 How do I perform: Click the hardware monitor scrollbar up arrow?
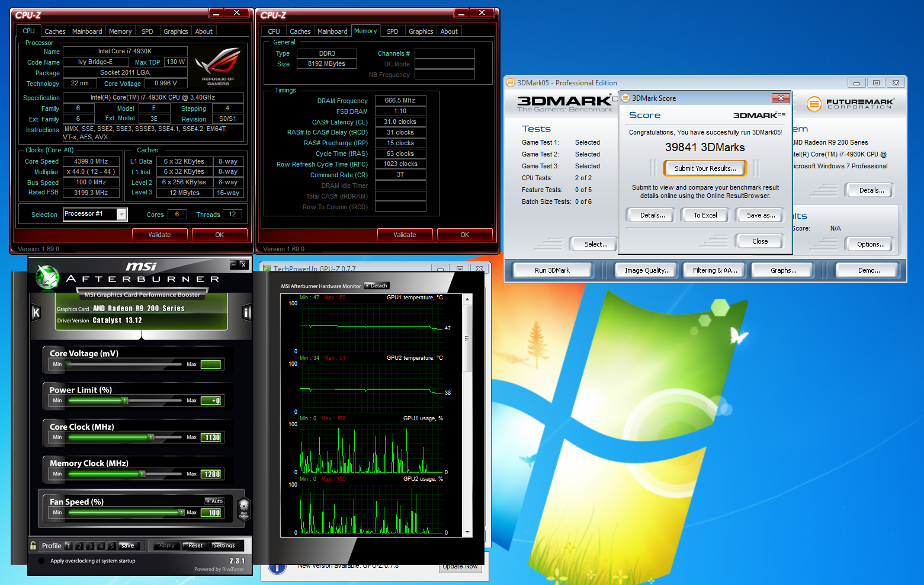pos(467,299)
